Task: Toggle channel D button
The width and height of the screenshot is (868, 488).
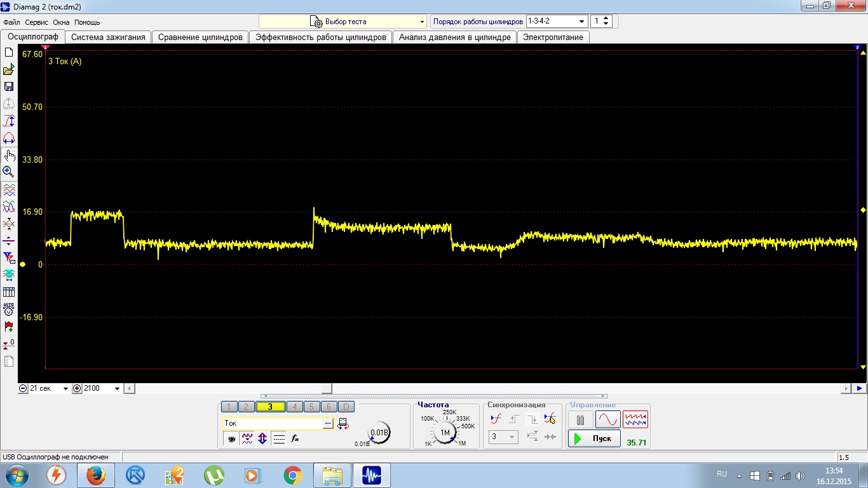Action: tap(345, 407)
